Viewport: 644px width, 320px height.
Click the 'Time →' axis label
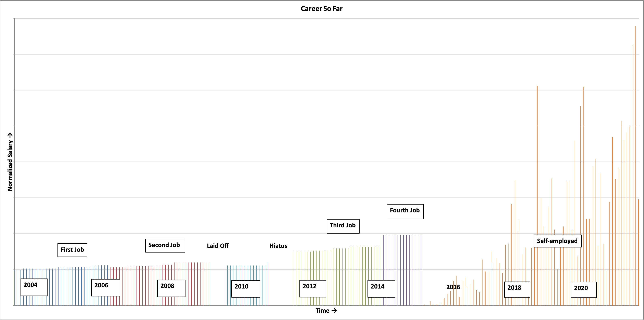(326, 311)
